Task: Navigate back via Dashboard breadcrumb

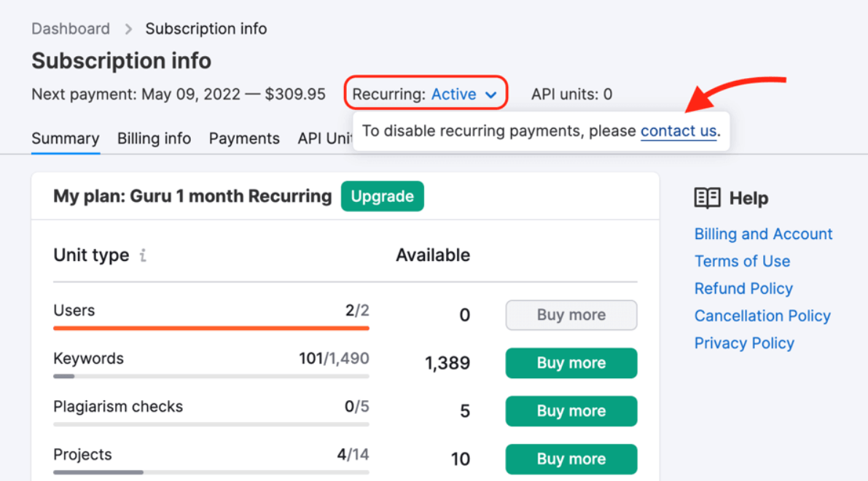Action: (70, 28)
